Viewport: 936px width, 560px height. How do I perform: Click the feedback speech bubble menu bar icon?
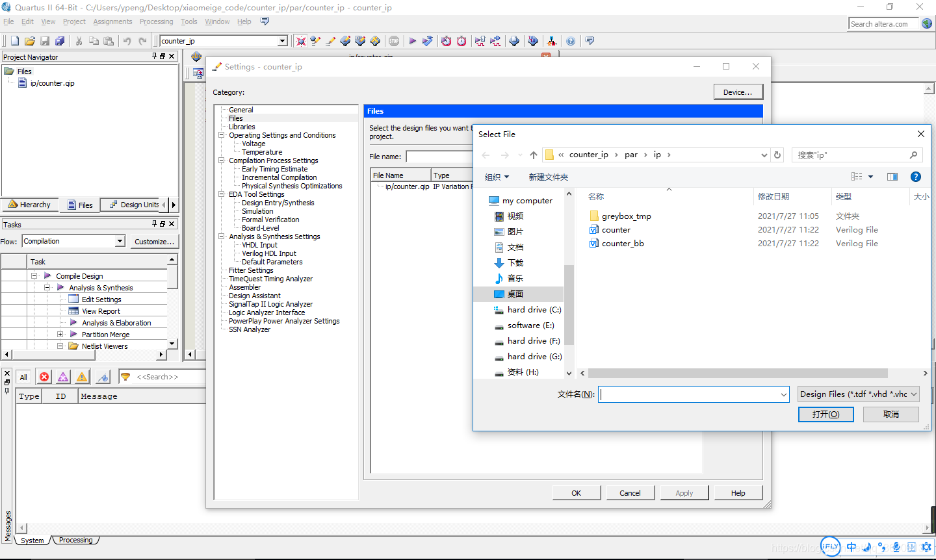[x=265, y=21]
